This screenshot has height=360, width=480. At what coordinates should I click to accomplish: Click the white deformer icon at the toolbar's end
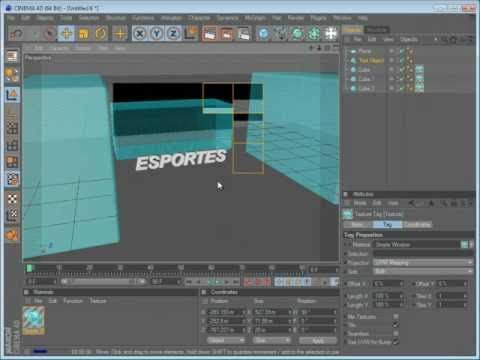point(331,34)
